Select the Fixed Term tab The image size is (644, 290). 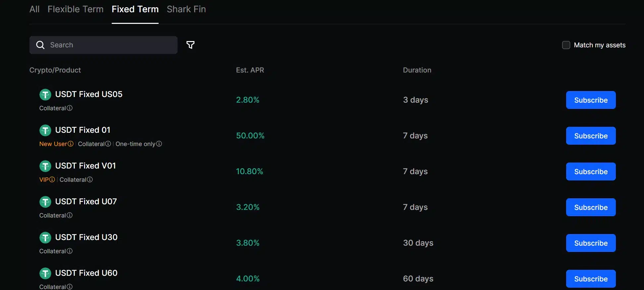(x=135, y=9)
